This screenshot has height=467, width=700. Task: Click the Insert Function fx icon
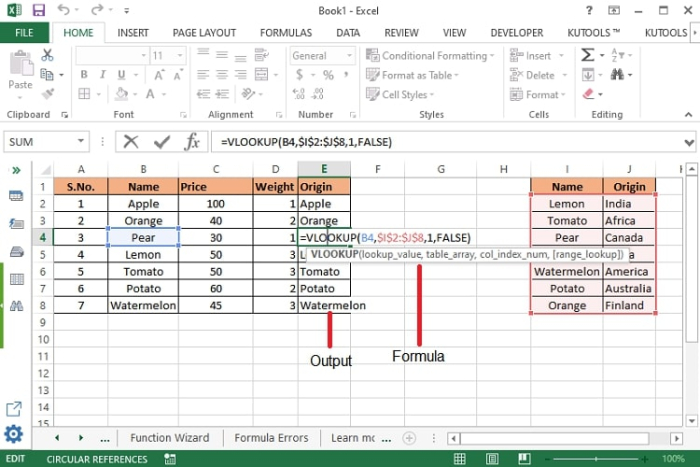click(x=192, y=142)
